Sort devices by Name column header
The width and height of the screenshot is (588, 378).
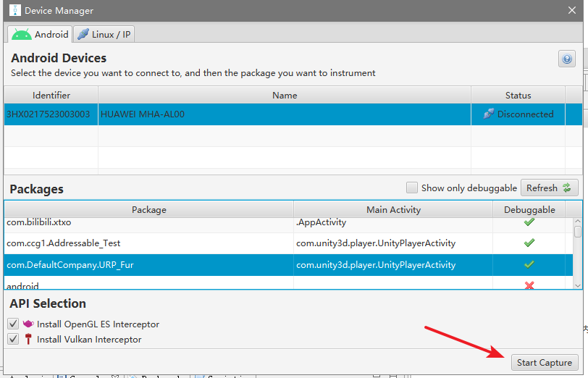[x=285, y=96]
